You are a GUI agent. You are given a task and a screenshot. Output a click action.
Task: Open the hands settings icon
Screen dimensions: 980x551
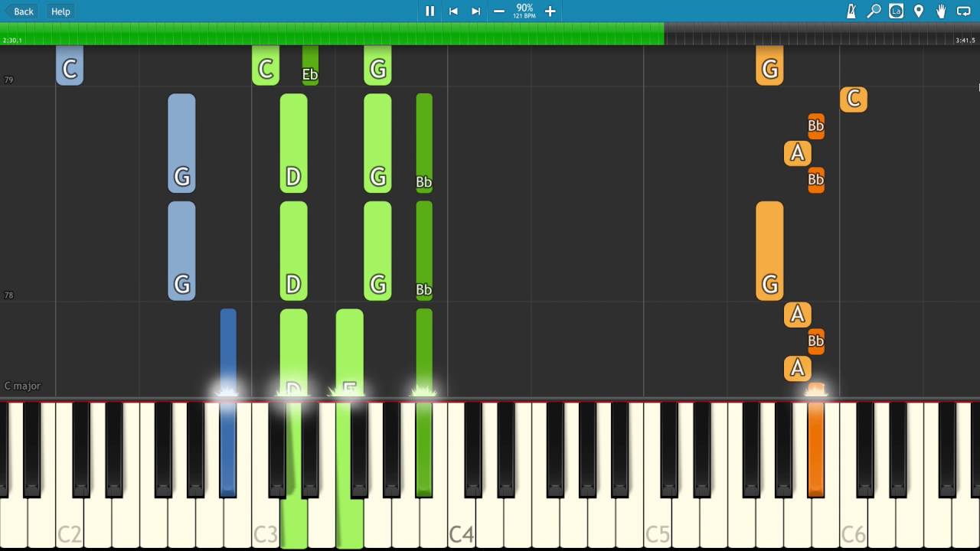(x=941, y=11)
